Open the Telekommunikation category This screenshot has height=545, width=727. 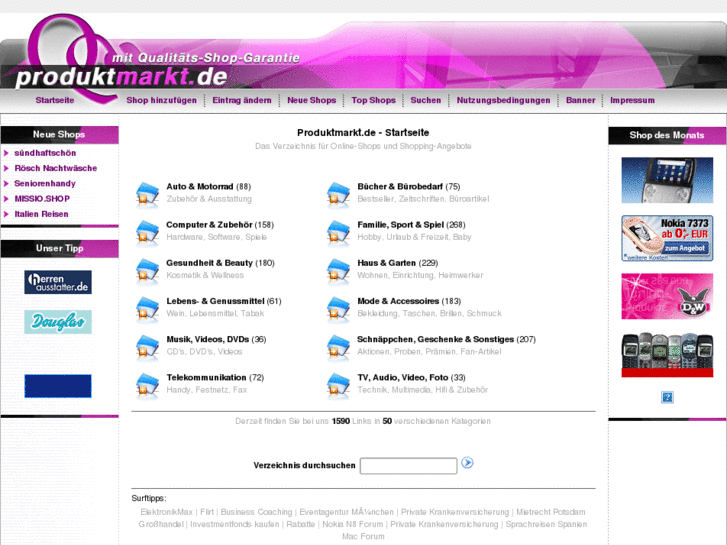pos(206,378)
